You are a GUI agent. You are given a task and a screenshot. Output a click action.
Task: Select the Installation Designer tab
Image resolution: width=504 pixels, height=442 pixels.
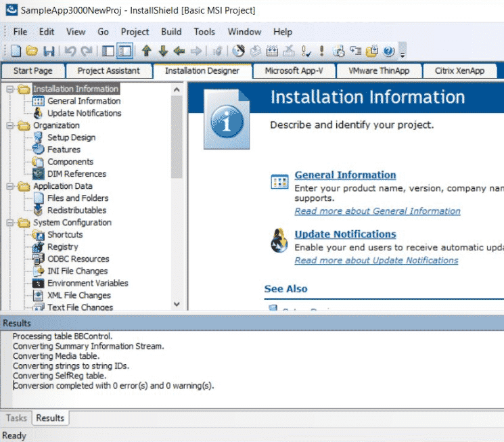pyautogui.click(x=202, y=71)
